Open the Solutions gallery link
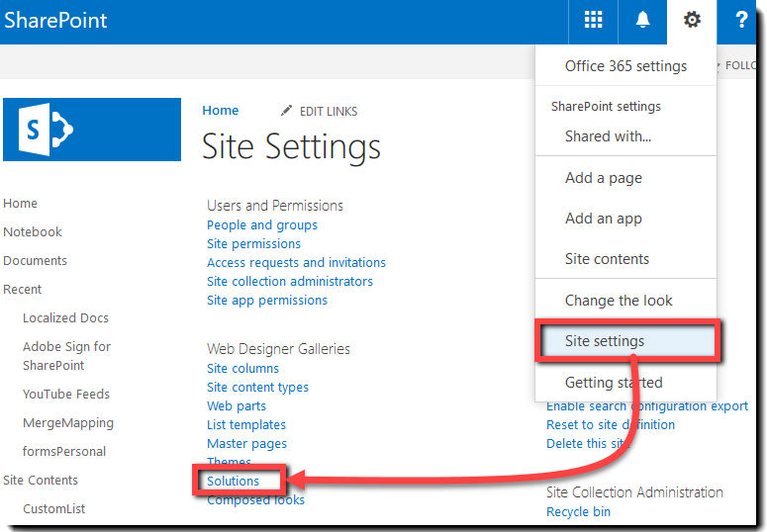Image resolution: width=767 pixels, height=532 pixels. point(233,482)
